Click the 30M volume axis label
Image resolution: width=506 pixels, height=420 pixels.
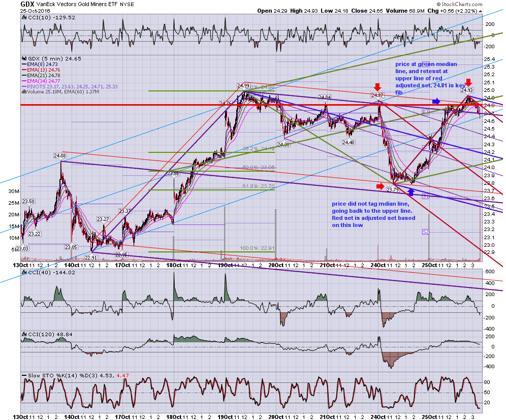14,191
